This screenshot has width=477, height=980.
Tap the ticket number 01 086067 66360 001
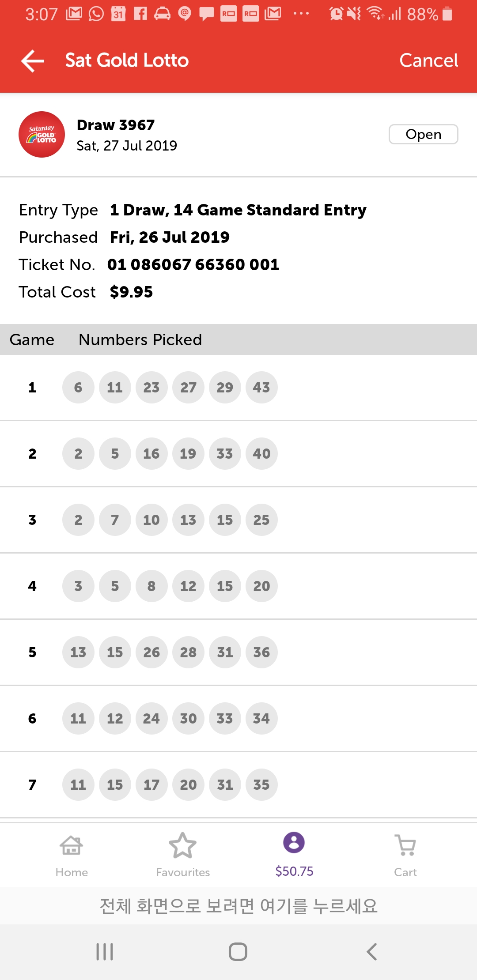click(193, 264)
